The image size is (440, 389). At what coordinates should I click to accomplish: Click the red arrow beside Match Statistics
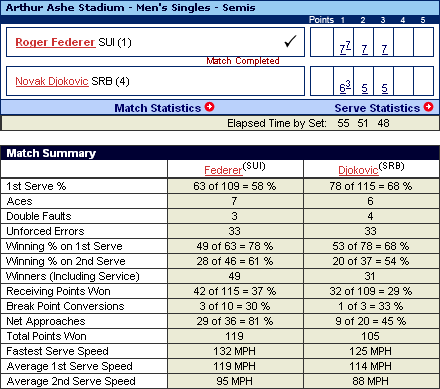tap(209, 107)
